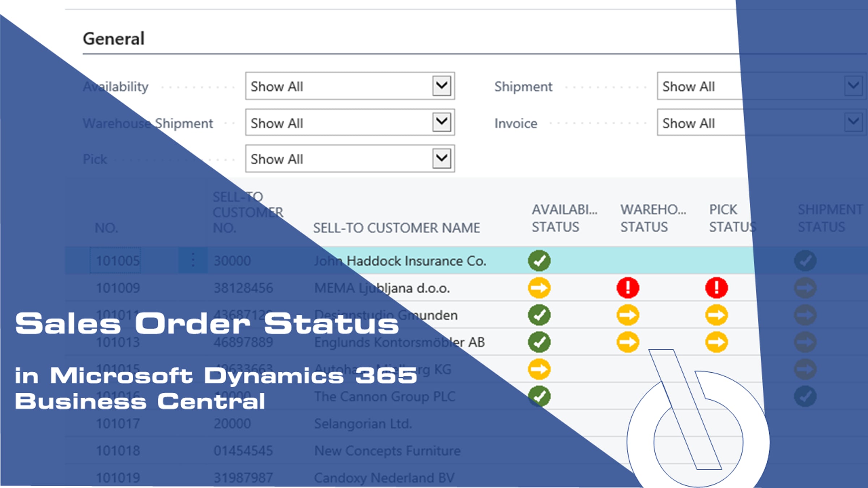Click customer number 31987987
The height and width of the screenshot is (488, 868).
[243, 478]
